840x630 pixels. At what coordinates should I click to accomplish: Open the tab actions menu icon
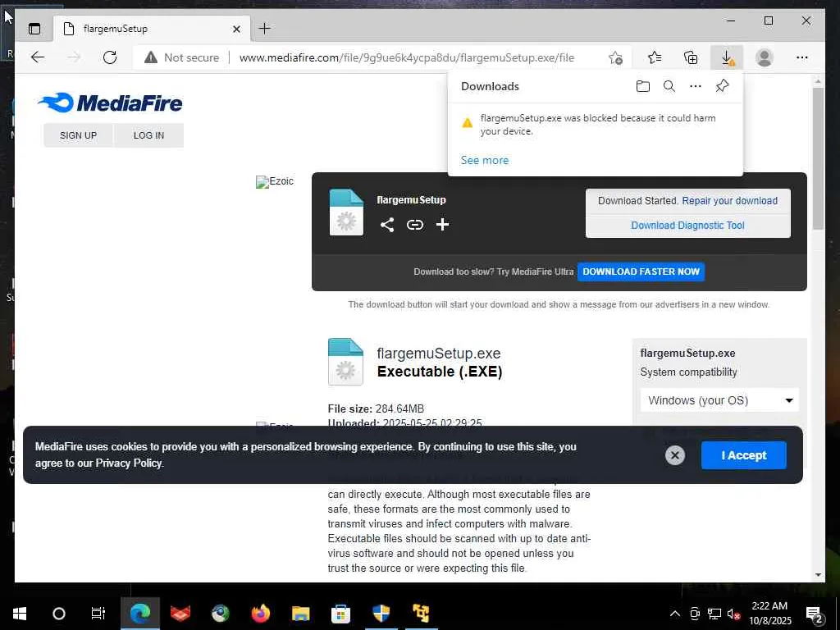(x=34, y=29)
